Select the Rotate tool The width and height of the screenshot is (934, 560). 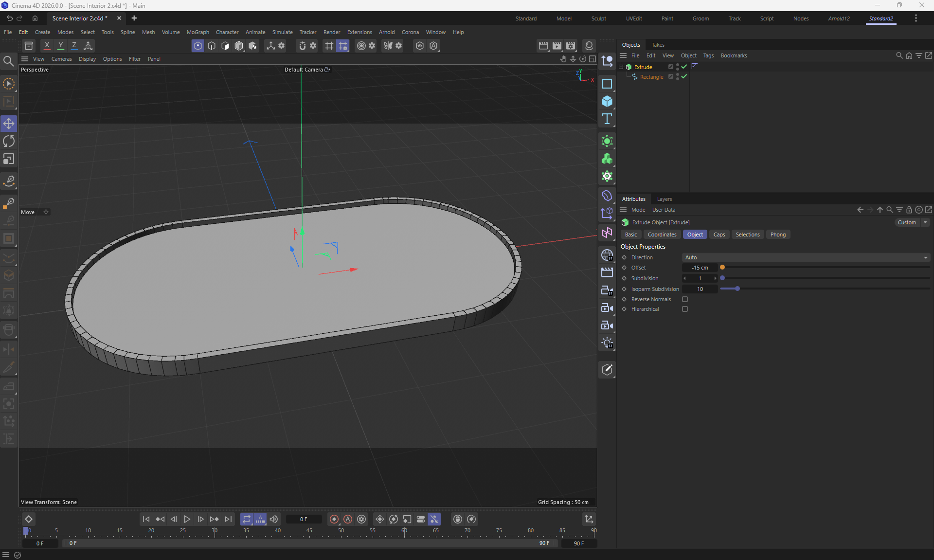click(9, 142)
